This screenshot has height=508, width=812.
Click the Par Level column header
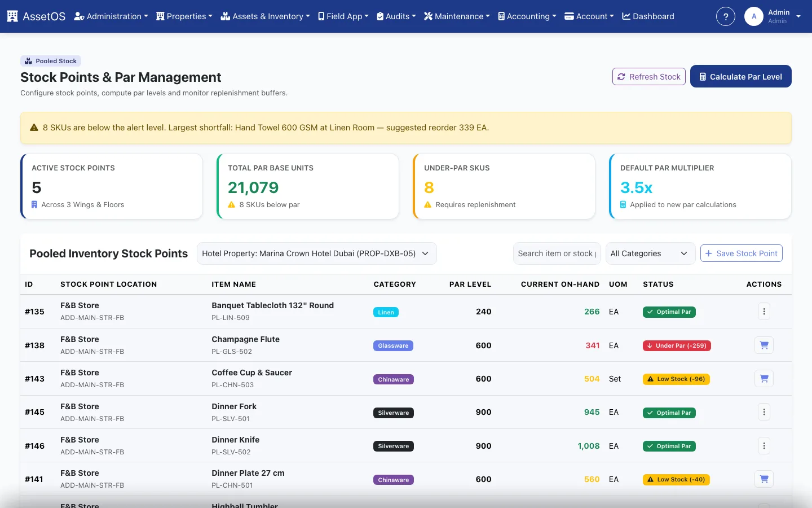point(470,284)
